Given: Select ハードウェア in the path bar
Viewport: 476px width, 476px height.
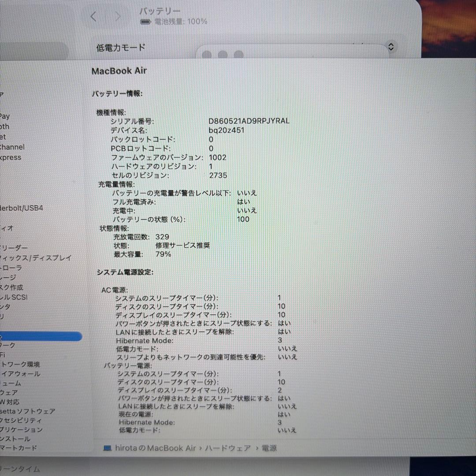Looking at the screenshot, I should [228, 448].
